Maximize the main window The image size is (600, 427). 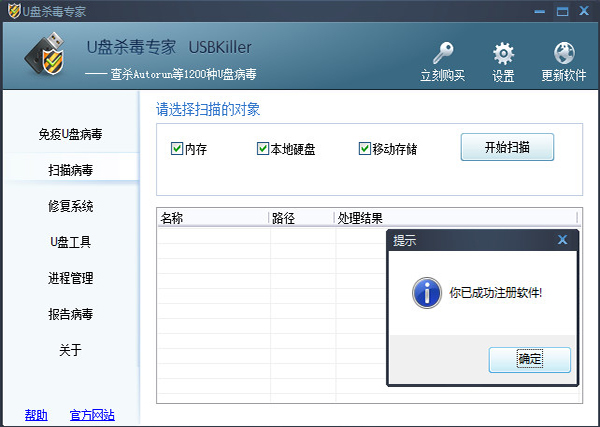coord(562,11)
